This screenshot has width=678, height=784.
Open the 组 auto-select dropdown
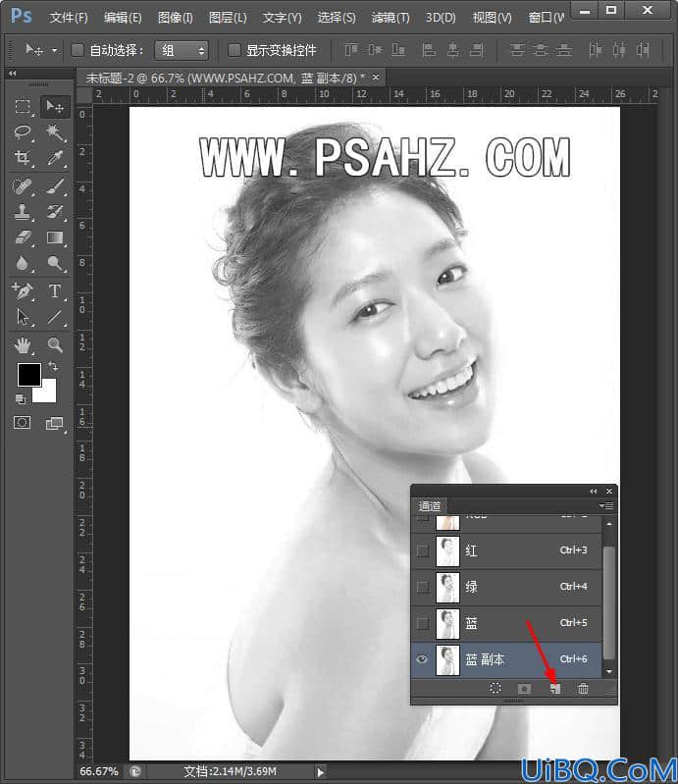pyautogui.click(x=181, y=50)
